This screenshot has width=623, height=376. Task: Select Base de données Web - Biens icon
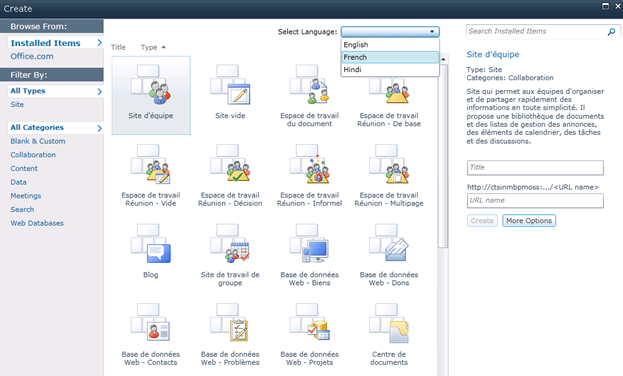pos(310,244)
